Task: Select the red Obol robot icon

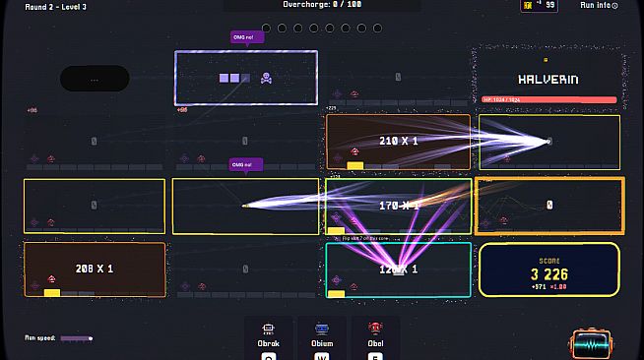Action: tap(375, 329)
